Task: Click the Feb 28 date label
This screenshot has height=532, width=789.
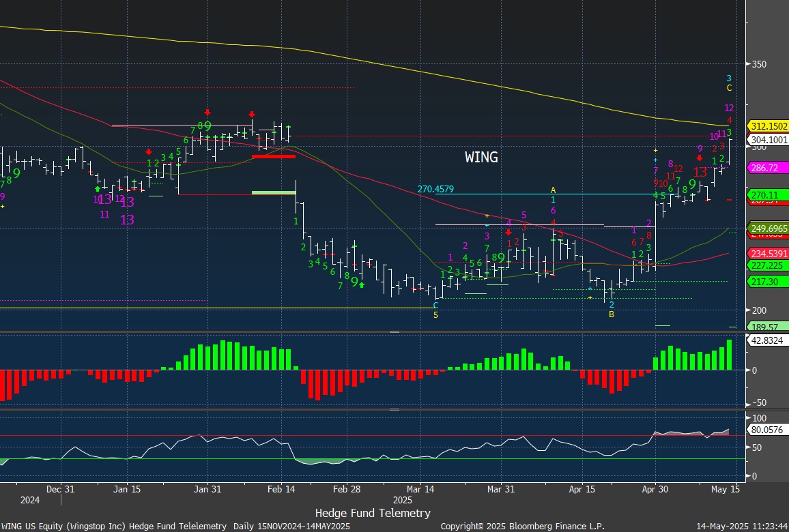Action: [x=347, y=489]
